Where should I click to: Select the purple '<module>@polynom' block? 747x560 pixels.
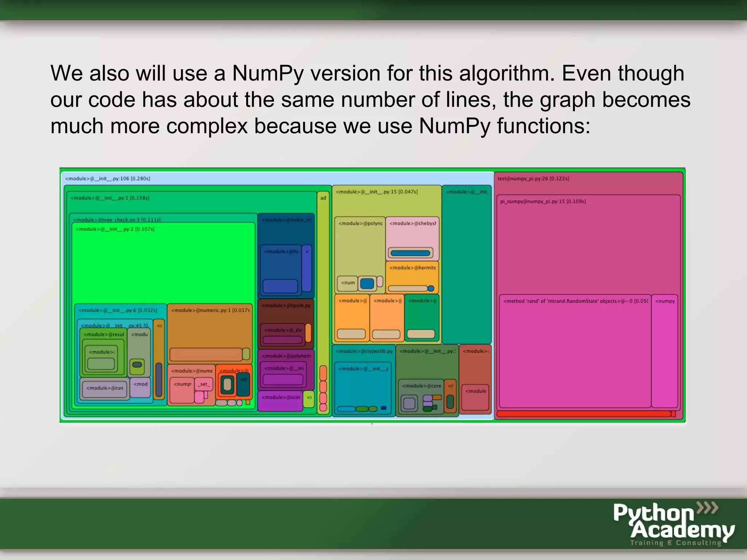[286, 370]
